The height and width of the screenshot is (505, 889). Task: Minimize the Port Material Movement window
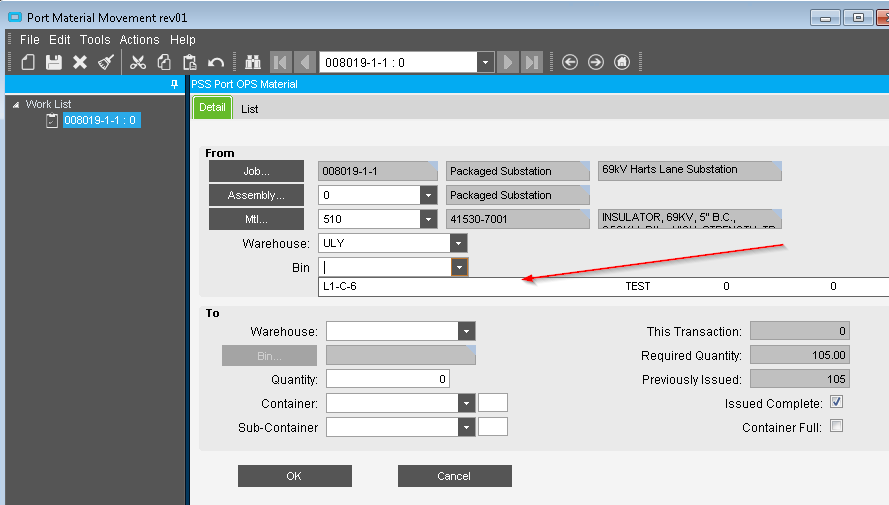pyautogui.click(x=825, y=18)
